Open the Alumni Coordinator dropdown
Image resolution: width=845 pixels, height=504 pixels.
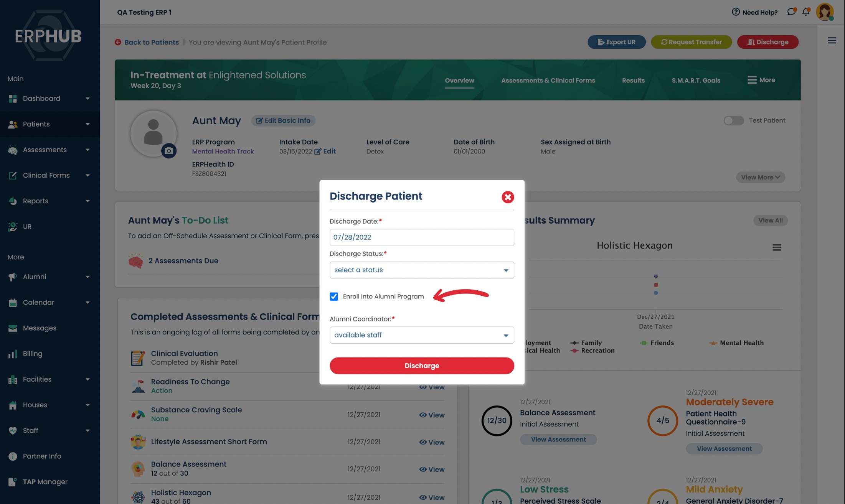tap(422, 335)
